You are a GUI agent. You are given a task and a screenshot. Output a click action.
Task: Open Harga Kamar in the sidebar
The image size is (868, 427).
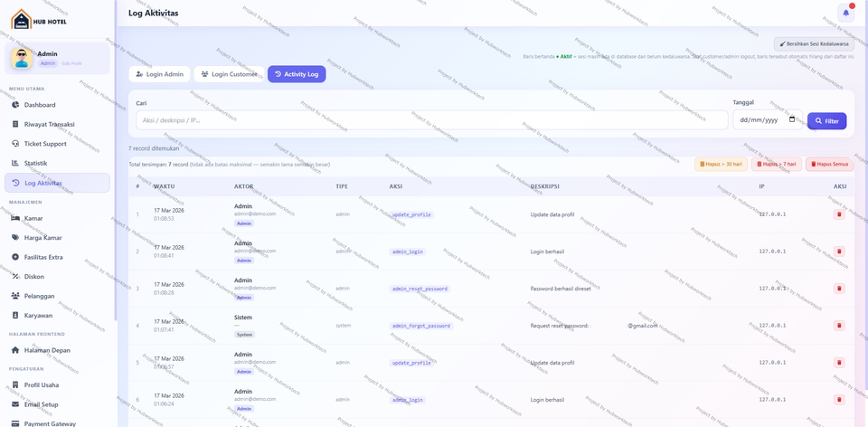(42, 238)
